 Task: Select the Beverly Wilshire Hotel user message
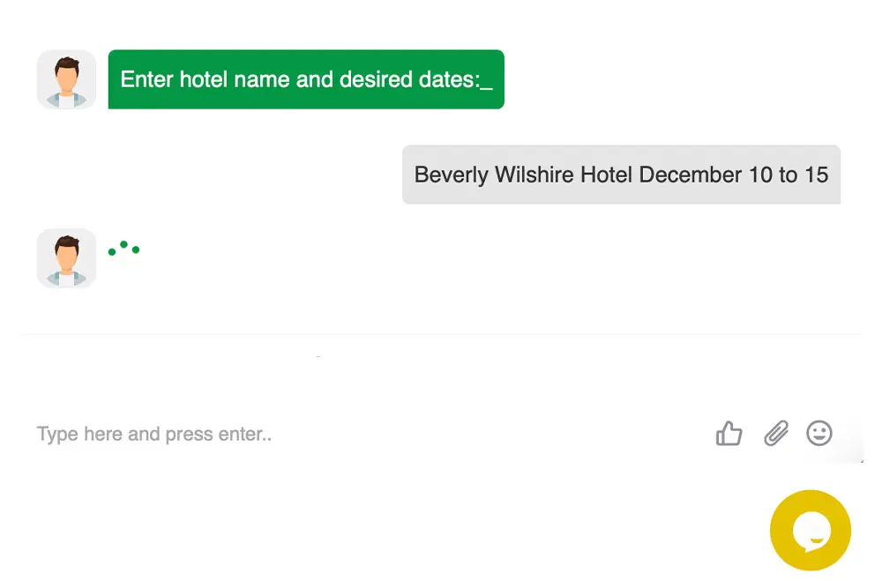[621, 175]
